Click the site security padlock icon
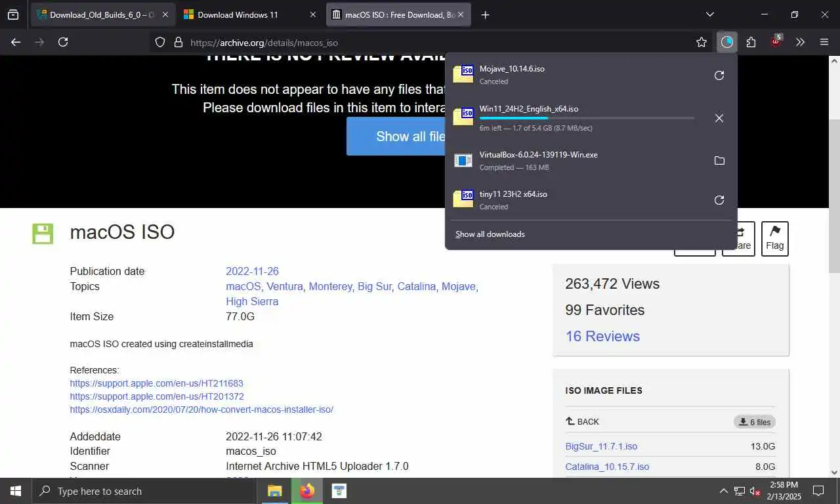Image resolution: width=840 pixels, height=504 pixels. 177,42
